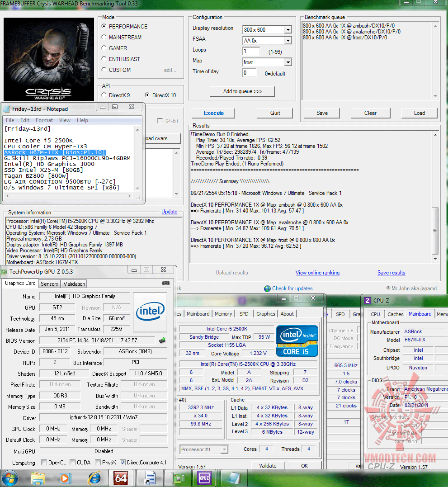
Task: Click the Check for updates globe icon
Action: (267, 288)
